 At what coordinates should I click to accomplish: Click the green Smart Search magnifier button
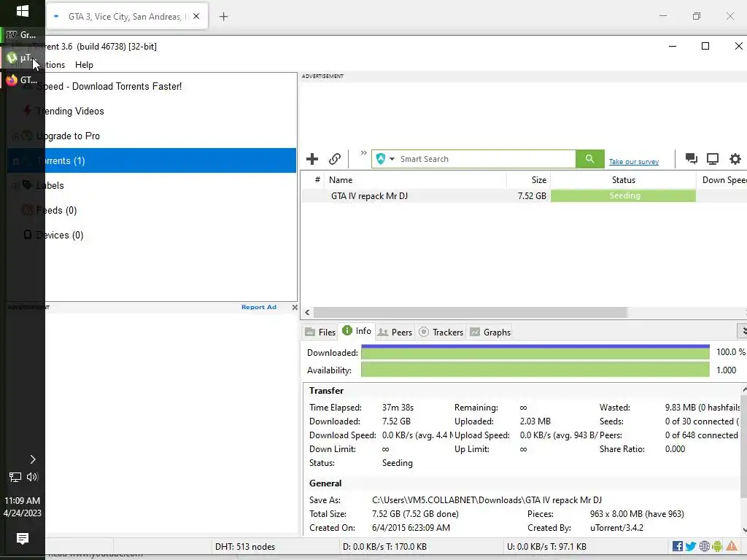click(x=589, y=159)
